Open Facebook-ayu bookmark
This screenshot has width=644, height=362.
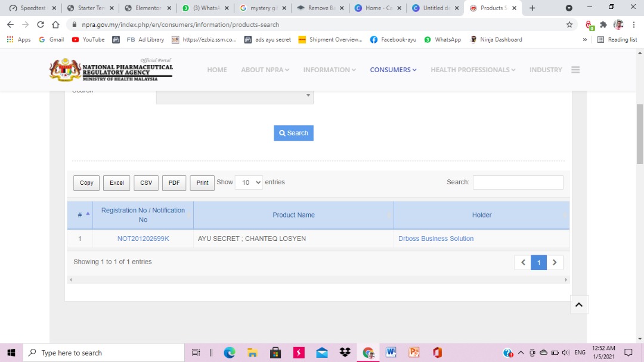click(x=393, y=39)
